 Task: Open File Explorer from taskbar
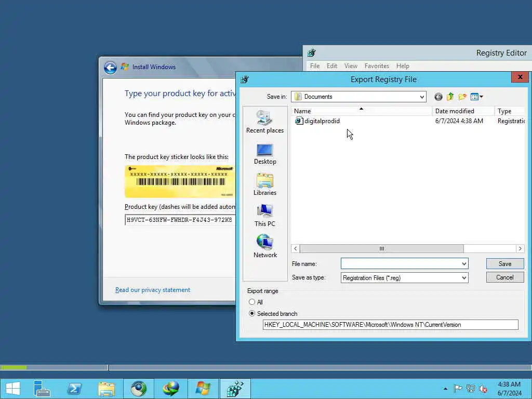pyautogui.click(x=107, y=389)
